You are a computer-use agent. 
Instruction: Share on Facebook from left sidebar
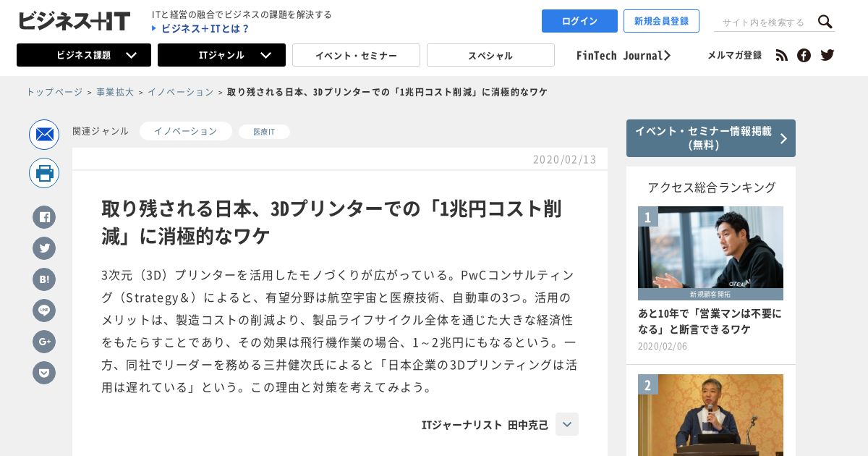(44, 216)
